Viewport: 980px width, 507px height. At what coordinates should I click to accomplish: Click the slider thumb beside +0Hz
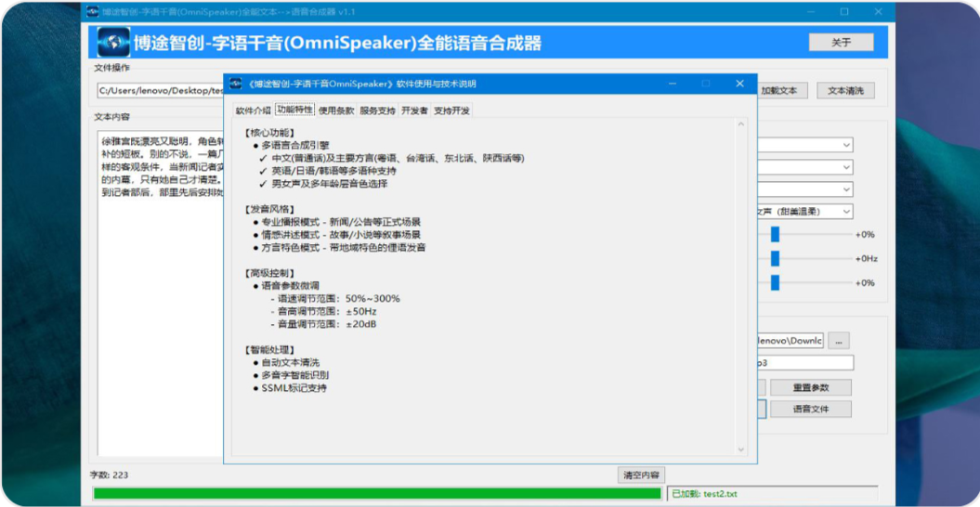click(x=775, y=259)
